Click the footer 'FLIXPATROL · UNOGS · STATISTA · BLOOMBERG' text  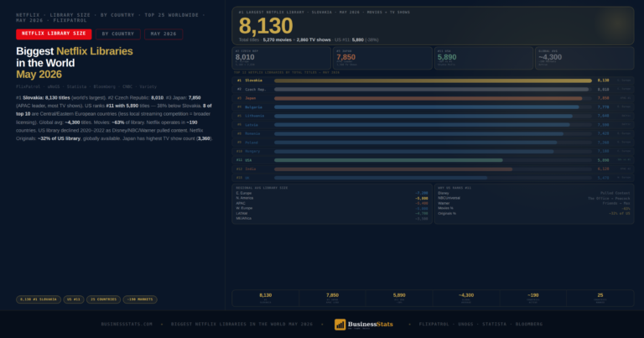(x=481, y=325)
